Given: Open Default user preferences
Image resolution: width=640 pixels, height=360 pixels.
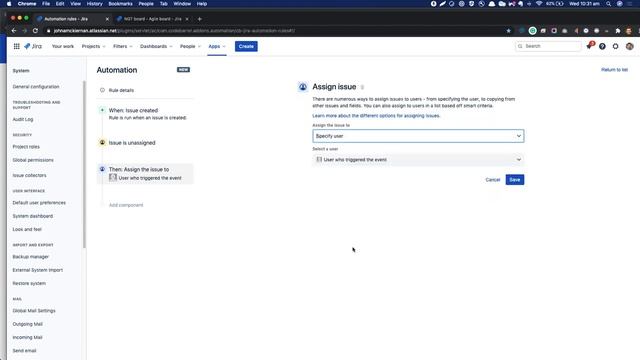Looking at the screenshot, I should 39,203.
